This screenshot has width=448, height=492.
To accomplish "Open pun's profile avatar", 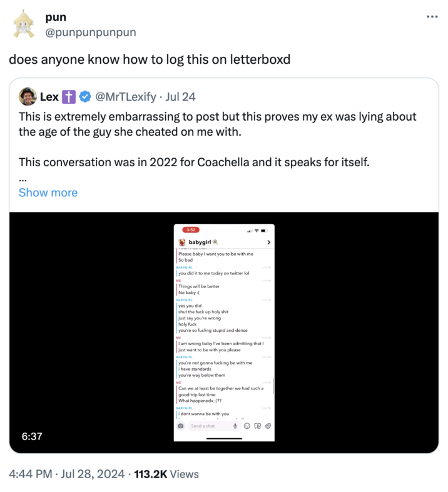I will [24, 24].
